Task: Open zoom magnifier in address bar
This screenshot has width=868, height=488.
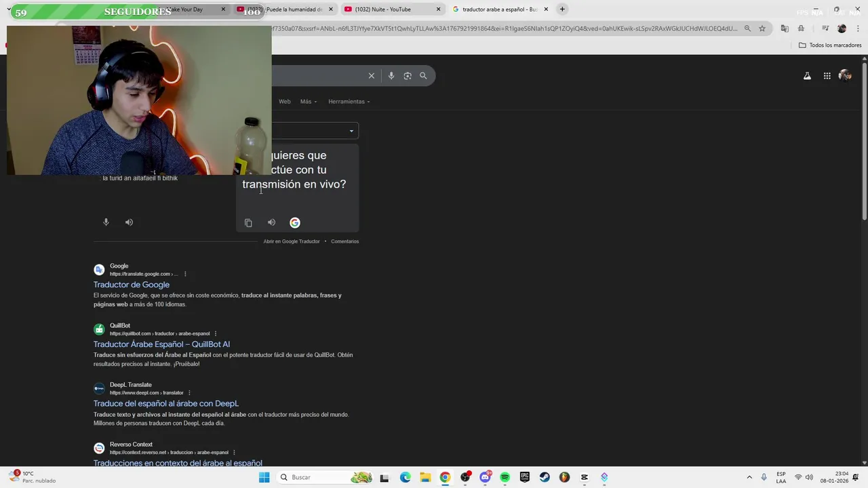Action: (x=747, y=28)
